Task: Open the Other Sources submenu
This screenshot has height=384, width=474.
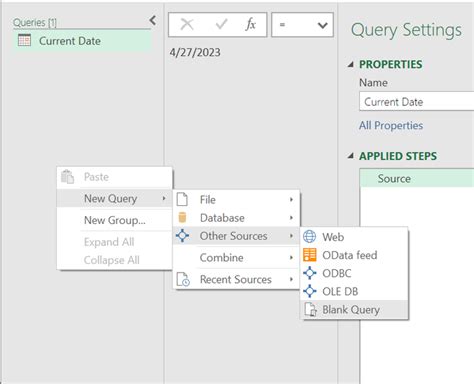Action: (x=236, y=236)
